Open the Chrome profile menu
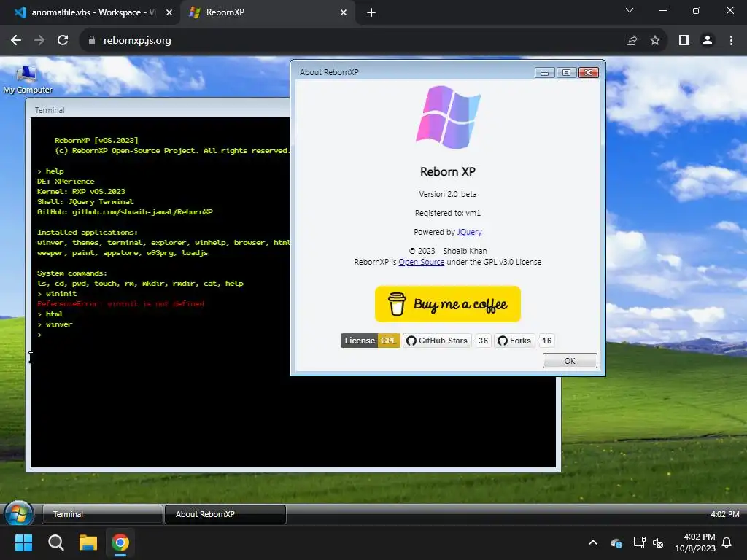Viewport: 747px width, 560px height. (708, 41)
